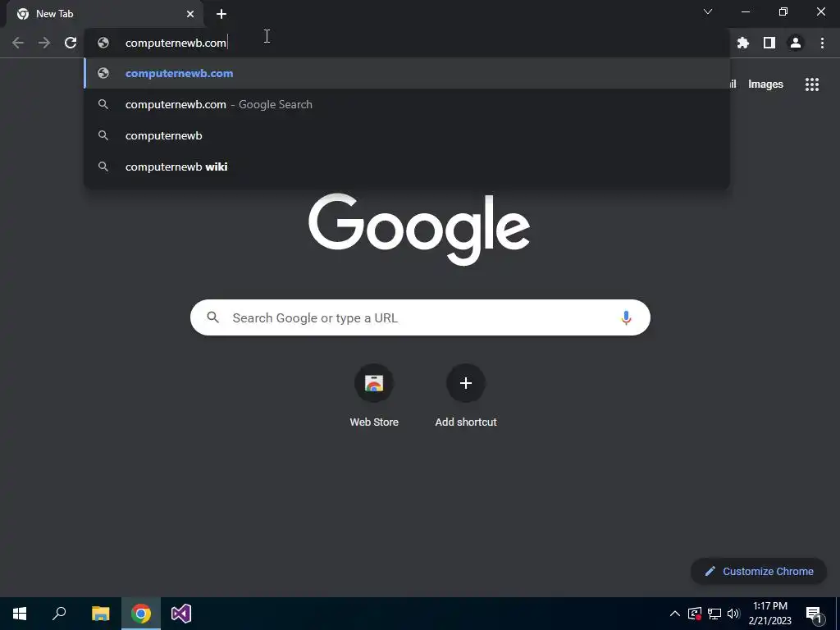Open the Images link
This screenshot has width=840, height=630.
pyautogui.click(x=765, y=84)
